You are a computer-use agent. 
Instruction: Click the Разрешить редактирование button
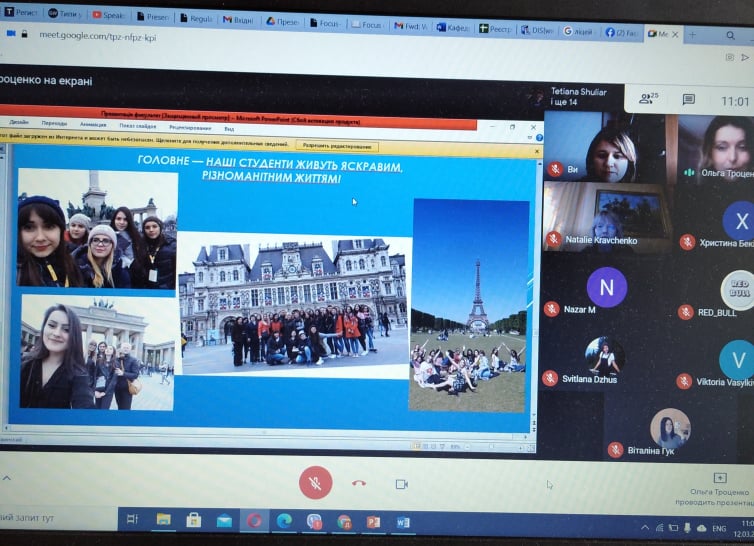pos(337,146)
